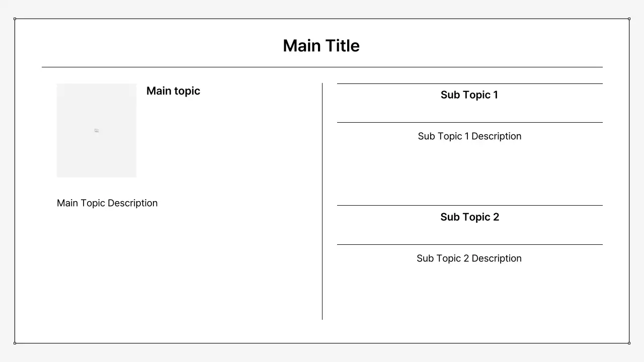Image resolution: width=644 pixels, height=362 pixels.
Task: Click the line below Sub Topic 2 heading
Action: 469,244
